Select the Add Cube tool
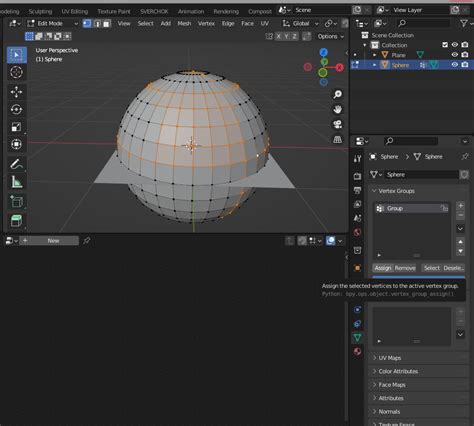This screenshot has width=474, height=426. click(x=16, y=202)
